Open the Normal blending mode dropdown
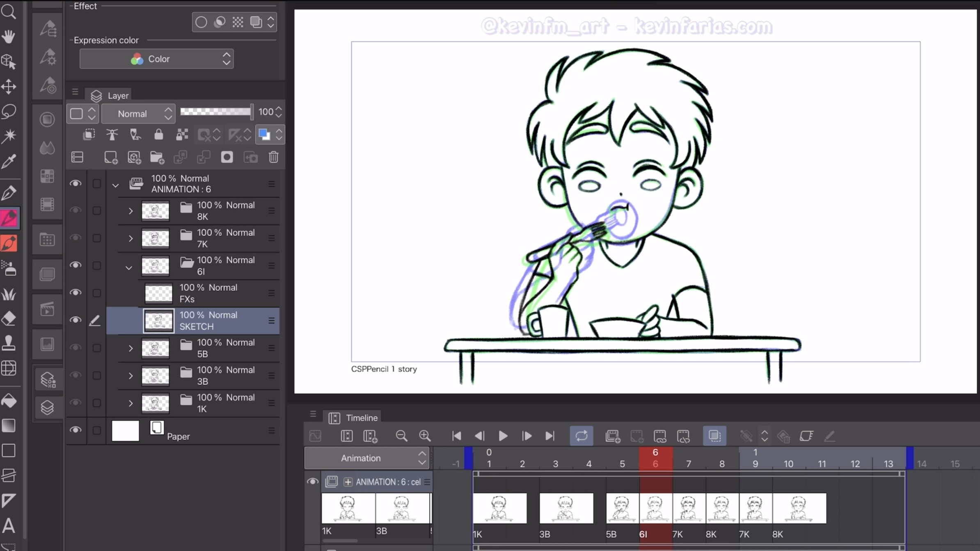Image resolution: width=980 pixels, height=551 pixels. [x=138, y=114]
